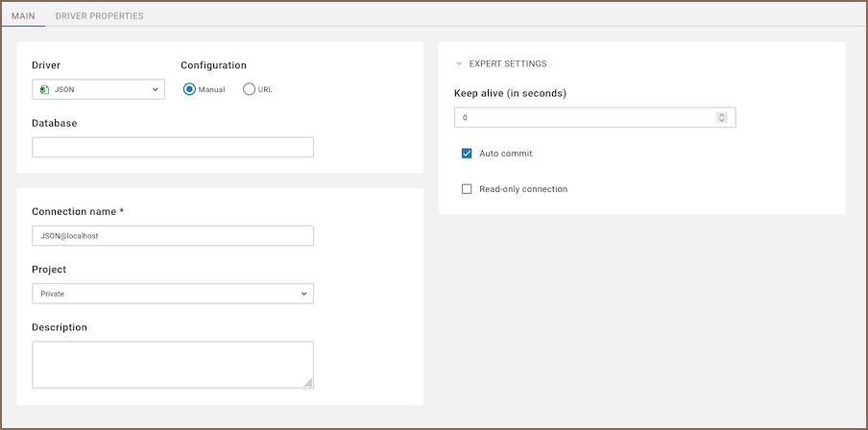Uncheck the Auto commit checkbox
This screenshot has width=868, height=430.
click(x=467, y=154)
